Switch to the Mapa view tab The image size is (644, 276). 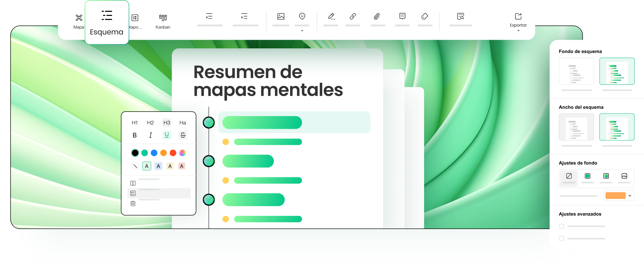point(79,22)
